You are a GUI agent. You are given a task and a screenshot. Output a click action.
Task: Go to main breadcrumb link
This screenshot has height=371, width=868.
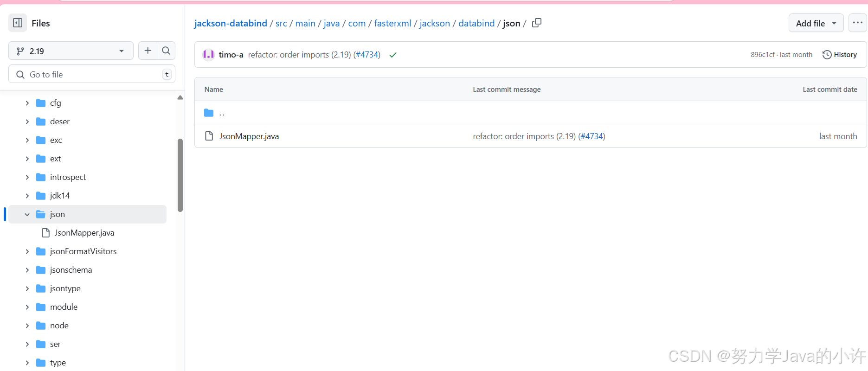tap(305, 23)
